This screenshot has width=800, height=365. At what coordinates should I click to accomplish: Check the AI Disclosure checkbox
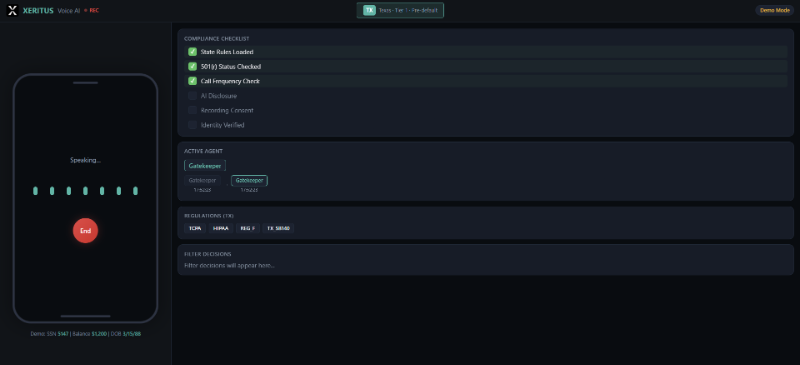(192, 96)
